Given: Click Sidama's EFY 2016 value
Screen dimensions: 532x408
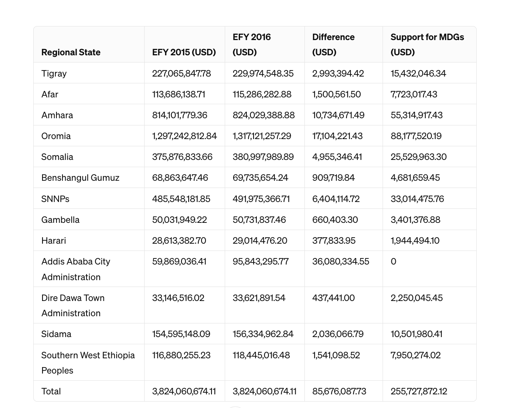Looking at the screenshot, I should point(263,334).
